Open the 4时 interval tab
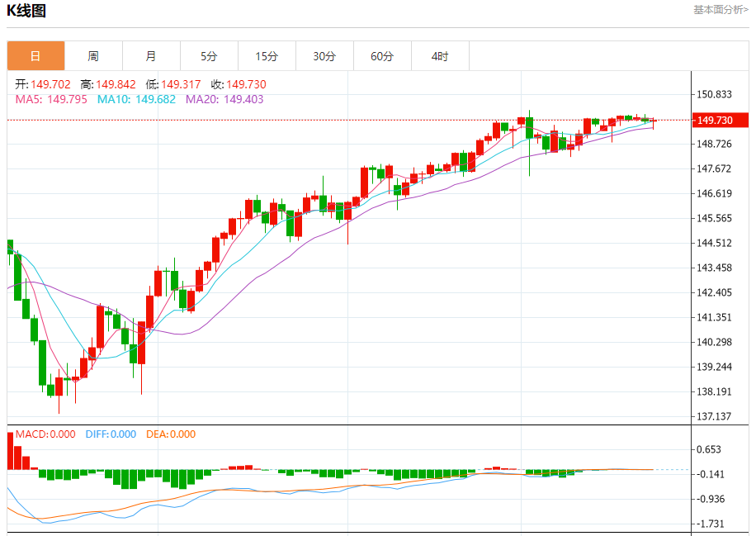Viewport: 756px width, 536px height. 440,56
